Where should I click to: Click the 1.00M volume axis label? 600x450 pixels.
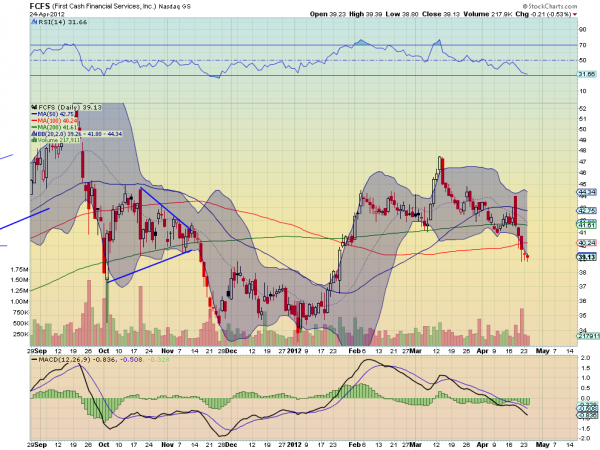point(20,302)
